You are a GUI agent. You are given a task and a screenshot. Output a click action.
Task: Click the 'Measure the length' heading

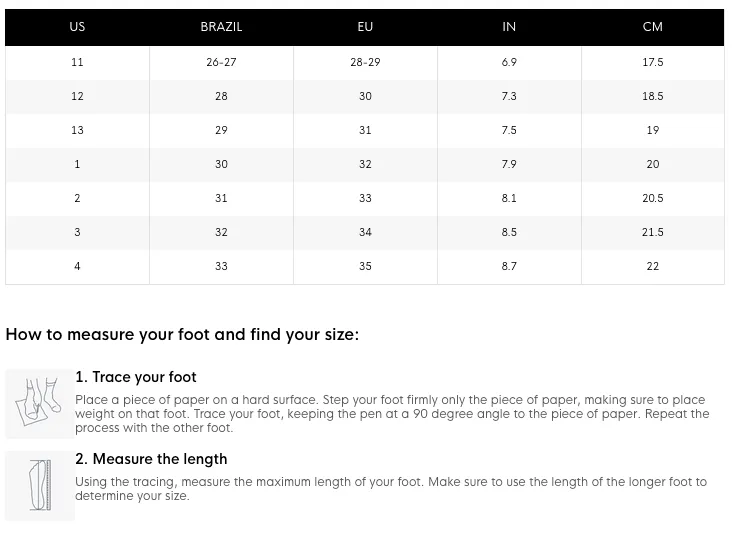tap(151, 459)
